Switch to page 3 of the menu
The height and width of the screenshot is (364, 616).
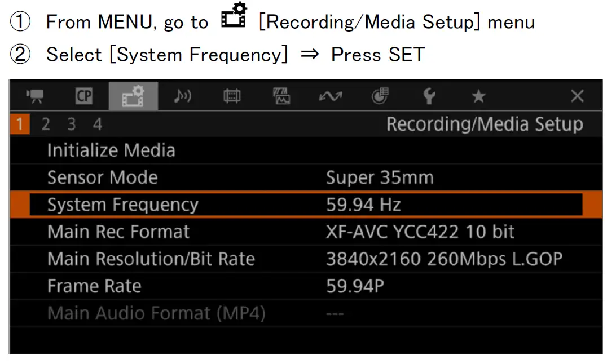[x=71, y=124]
